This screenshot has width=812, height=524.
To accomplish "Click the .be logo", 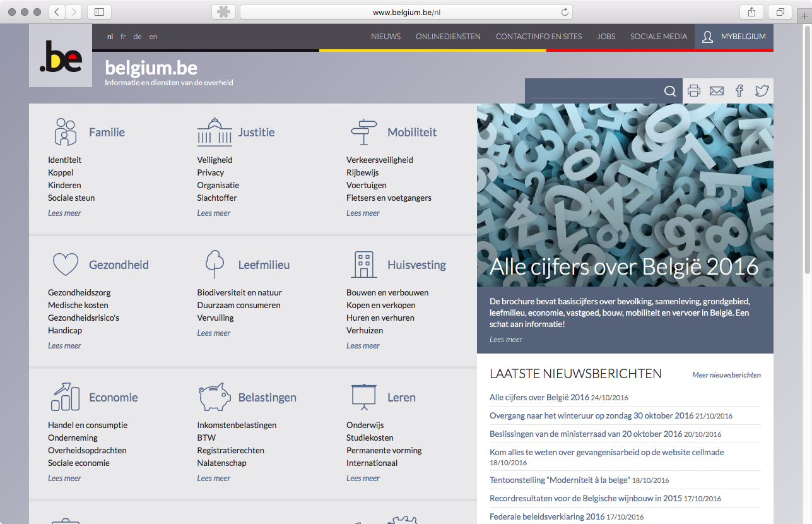I will (61, 56).
